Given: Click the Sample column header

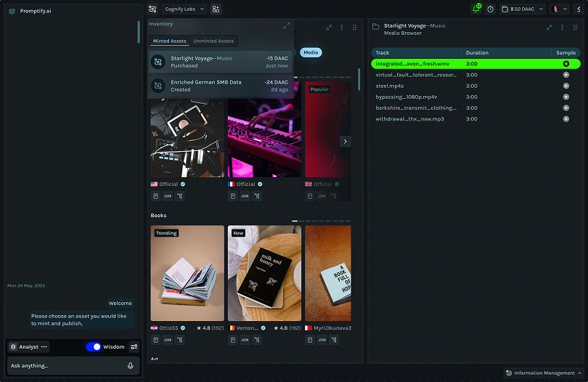Looking at the screenshot, I should [x=566, y=53].
